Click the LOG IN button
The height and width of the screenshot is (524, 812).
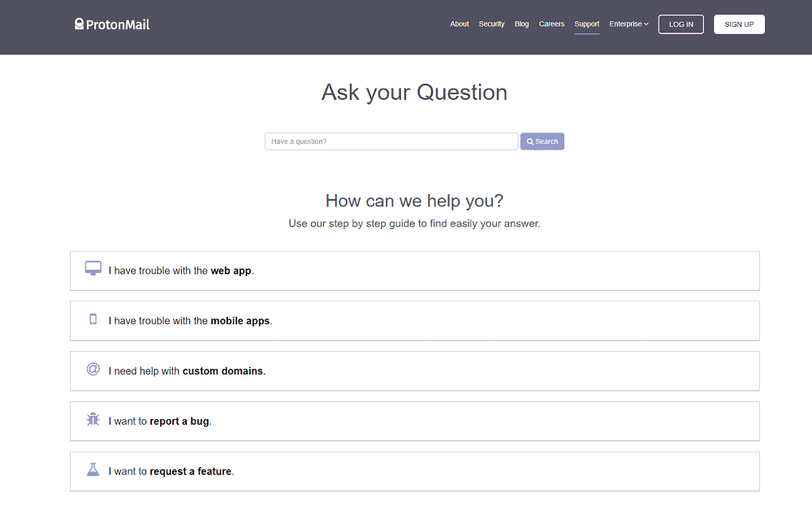(680, 24)
